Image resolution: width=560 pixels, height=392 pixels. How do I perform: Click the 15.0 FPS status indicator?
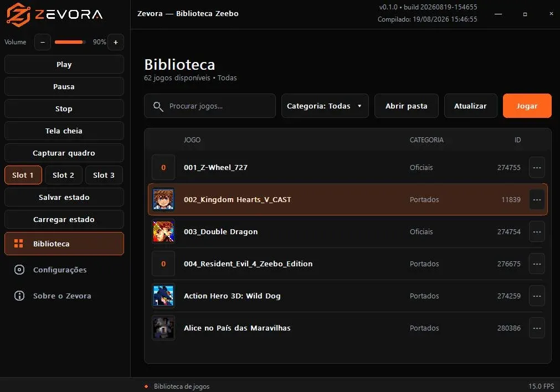pos(541,386)
